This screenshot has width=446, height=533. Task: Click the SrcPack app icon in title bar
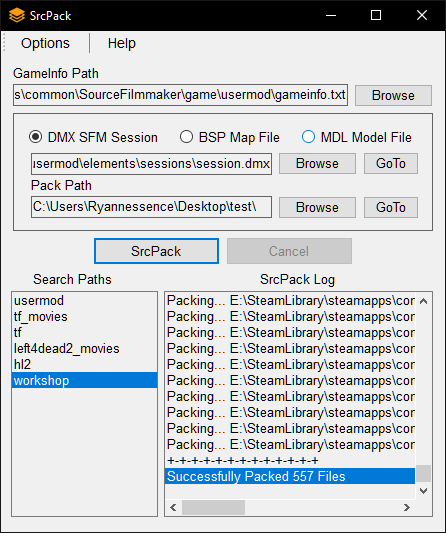(x=17, y=15)
